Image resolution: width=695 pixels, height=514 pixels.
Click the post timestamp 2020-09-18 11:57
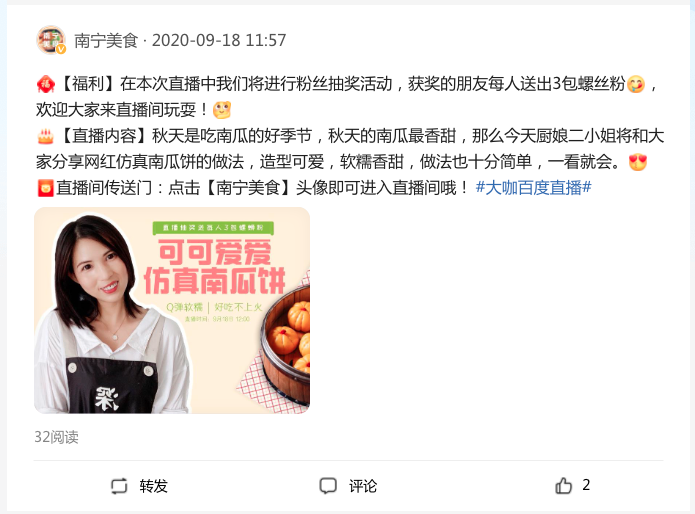click(x=219, y=40)
